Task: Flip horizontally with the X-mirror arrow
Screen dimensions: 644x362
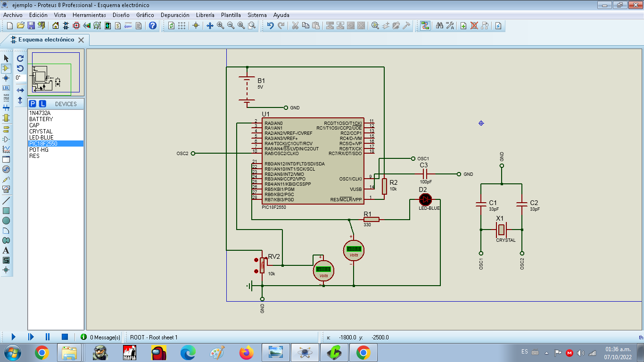Action: point(20,90)
